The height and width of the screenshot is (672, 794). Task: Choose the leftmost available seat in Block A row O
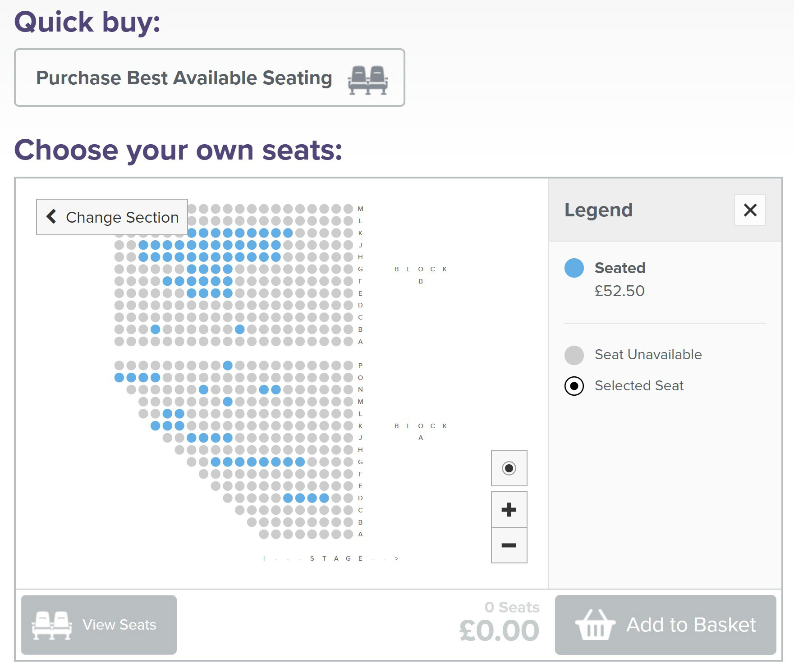pos(119,377)
